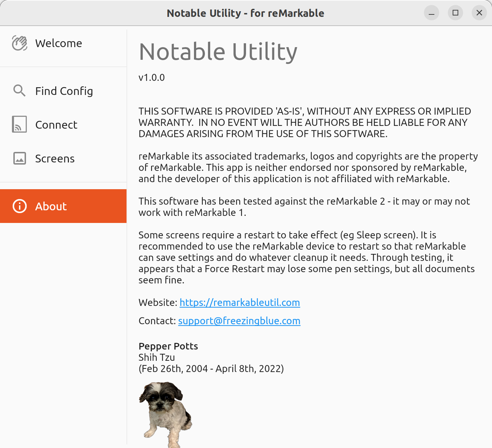
Task: Click the Notable Utility heading
Action: (218, 51)
